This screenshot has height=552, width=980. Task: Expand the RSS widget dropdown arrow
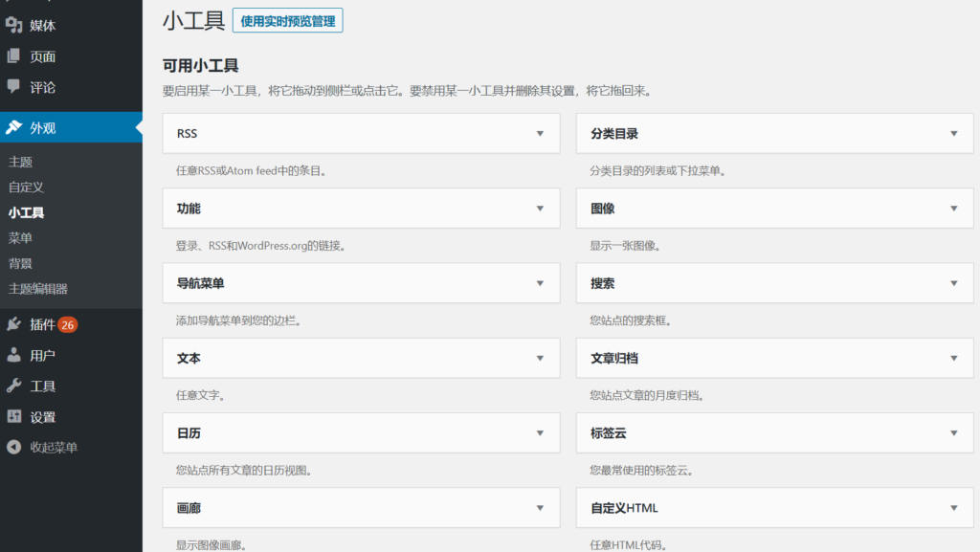coord(540,134)
